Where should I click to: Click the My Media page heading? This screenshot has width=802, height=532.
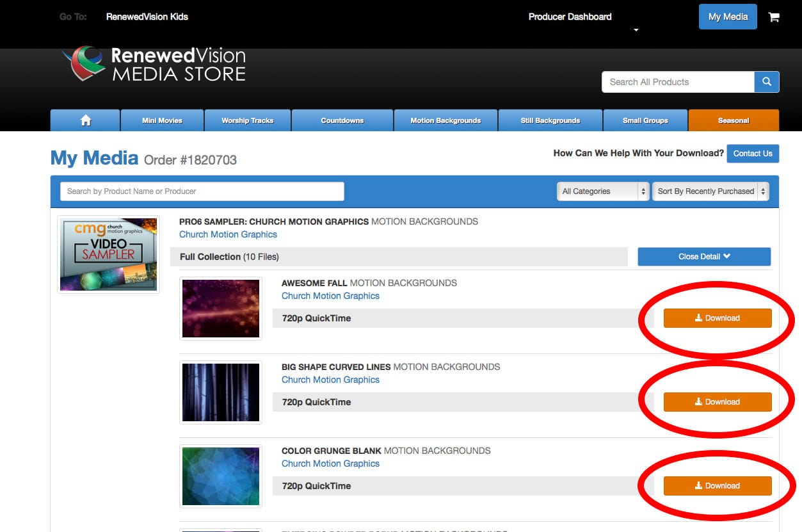(x=94, y=157)
